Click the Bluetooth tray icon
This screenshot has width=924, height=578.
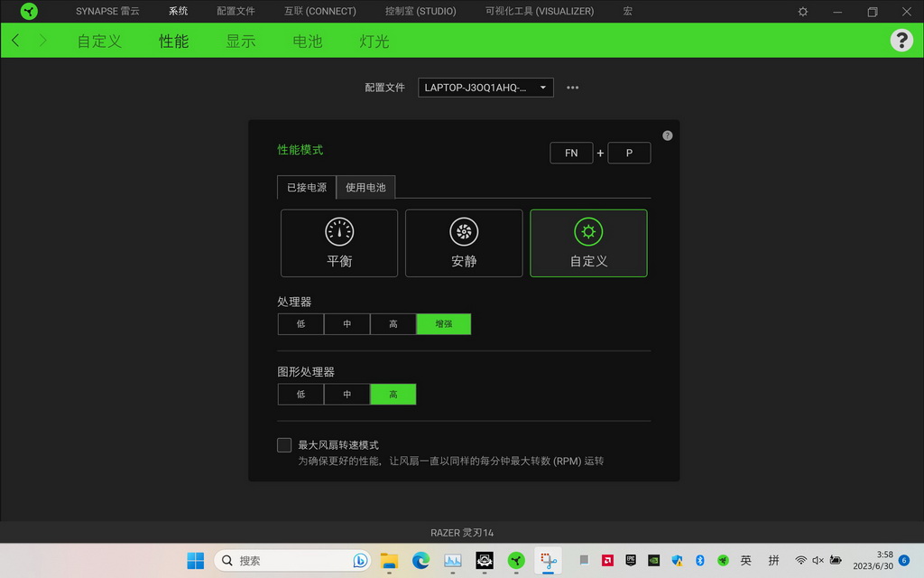pyautogui.click(x=700, y=560)
